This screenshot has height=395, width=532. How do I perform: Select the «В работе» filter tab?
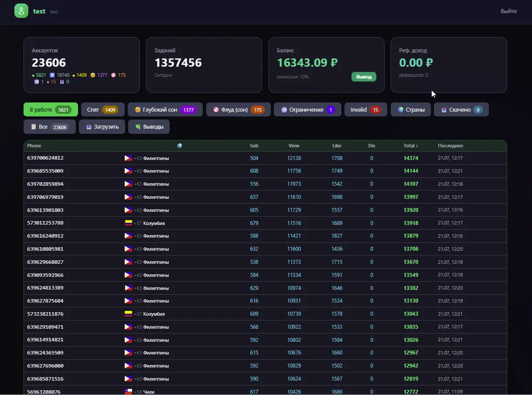click(51, 109)
